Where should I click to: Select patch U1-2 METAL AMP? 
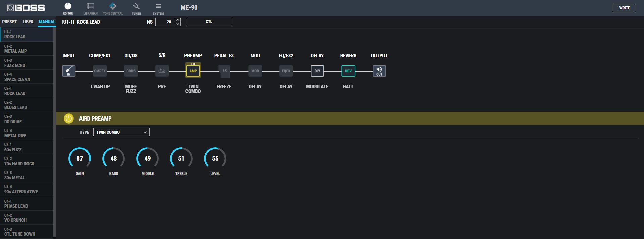26,49
